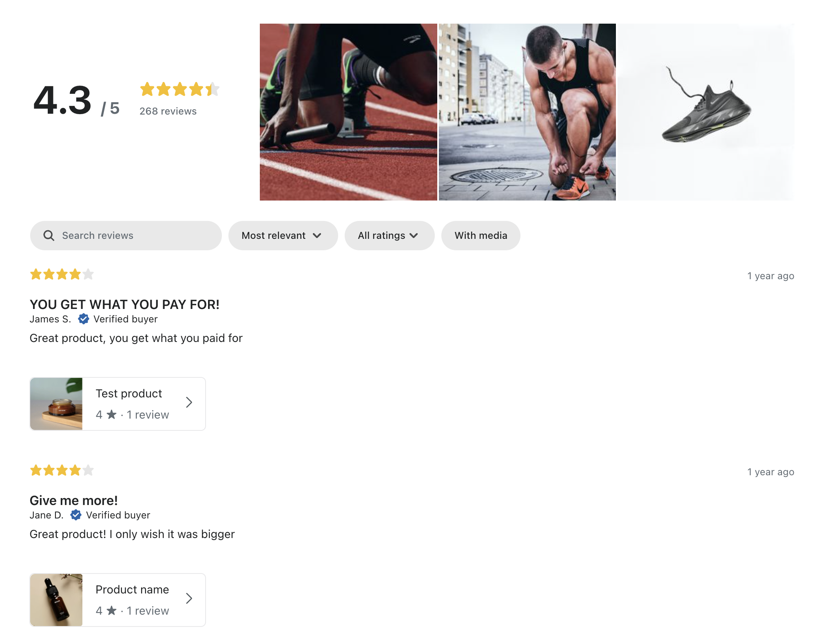The height and width of the screenshot is (644, 828).
Task: Toggle the With media filter
Action: tap(480, 236)
